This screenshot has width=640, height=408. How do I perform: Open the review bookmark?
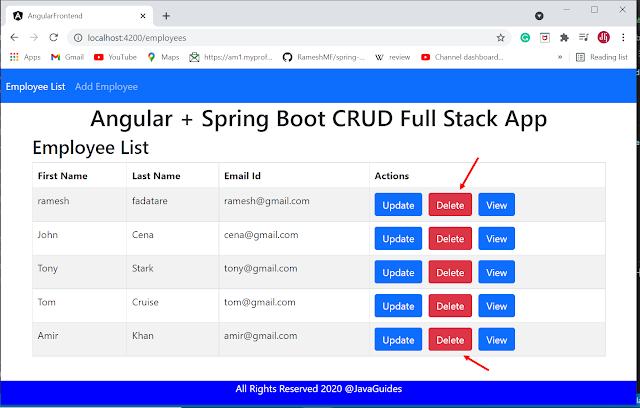392,57
